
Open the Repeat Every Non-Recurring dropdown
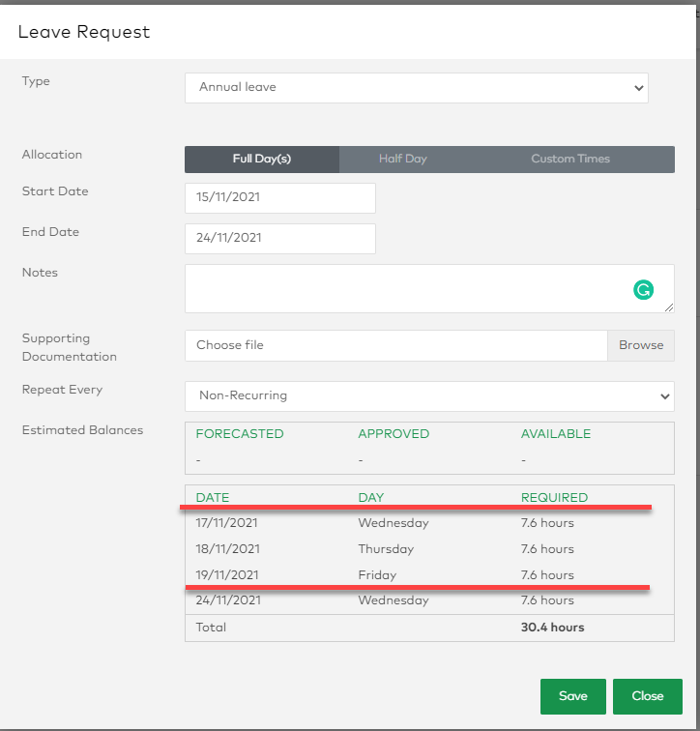(429, 396)
